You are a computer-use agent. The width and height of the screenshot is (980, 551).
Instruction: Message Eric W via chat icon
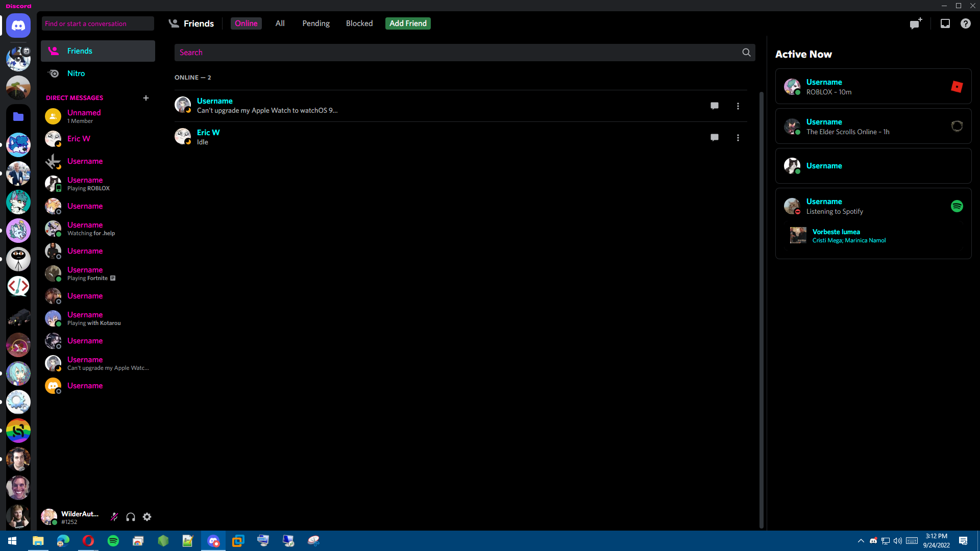coord(715,138)
